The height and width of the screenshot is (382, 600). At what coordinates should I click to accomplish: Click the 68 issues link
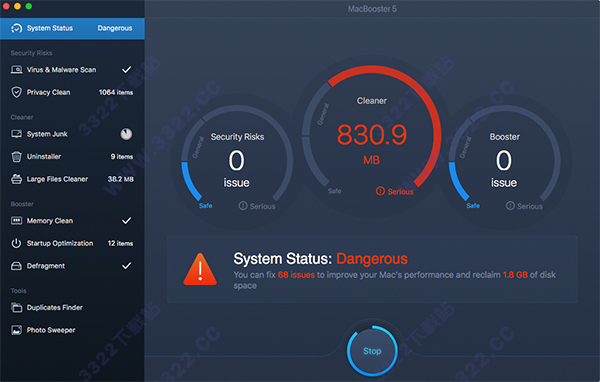[296, 275]
